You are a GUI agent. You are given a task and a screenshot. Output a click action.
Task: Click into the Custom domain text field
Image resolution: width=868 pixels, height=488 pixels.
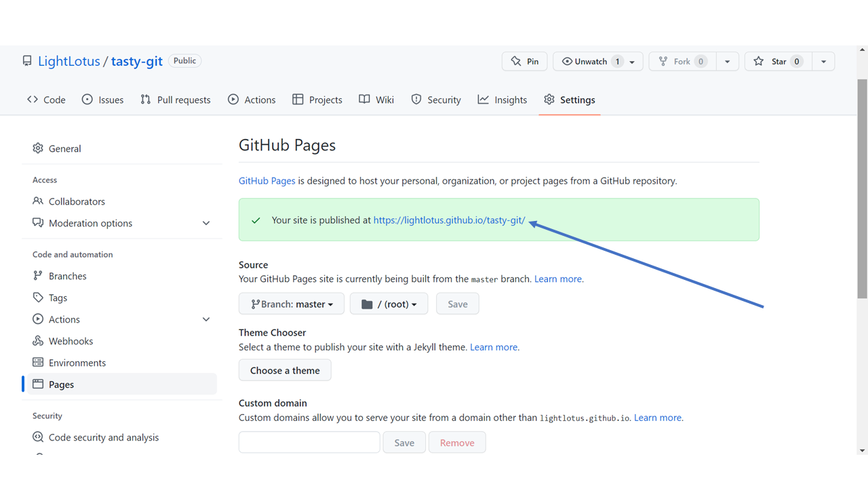click(x=309, y=442)
